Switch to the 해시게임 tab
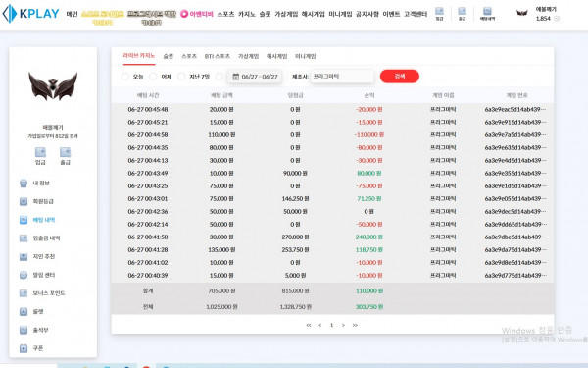This screenshot has width=588, height=368. coord(276,56)
